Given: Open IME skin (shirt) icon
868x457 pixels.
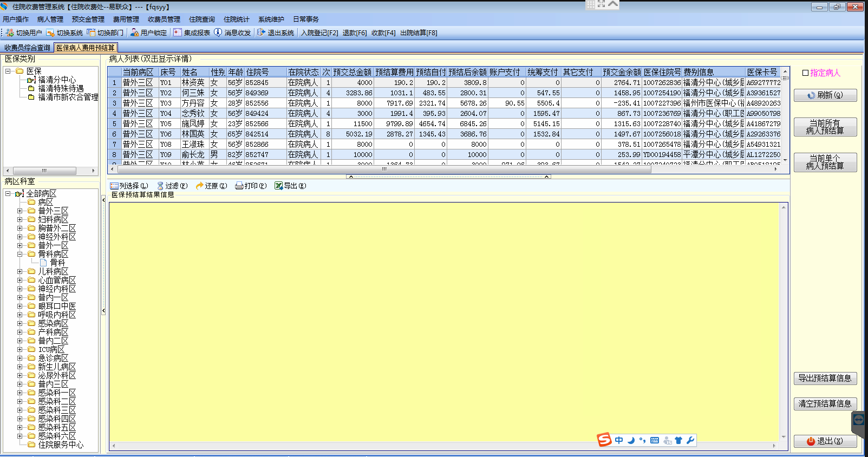Looking at the screenshot, I should [x=678, y=440].
